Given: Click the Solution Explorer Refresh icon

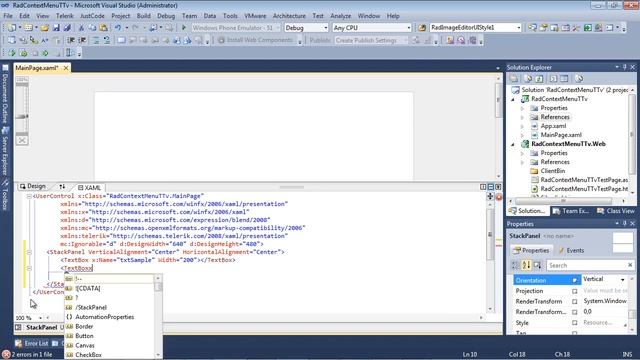Looking at the screenshot, I should tap(539, 79).
